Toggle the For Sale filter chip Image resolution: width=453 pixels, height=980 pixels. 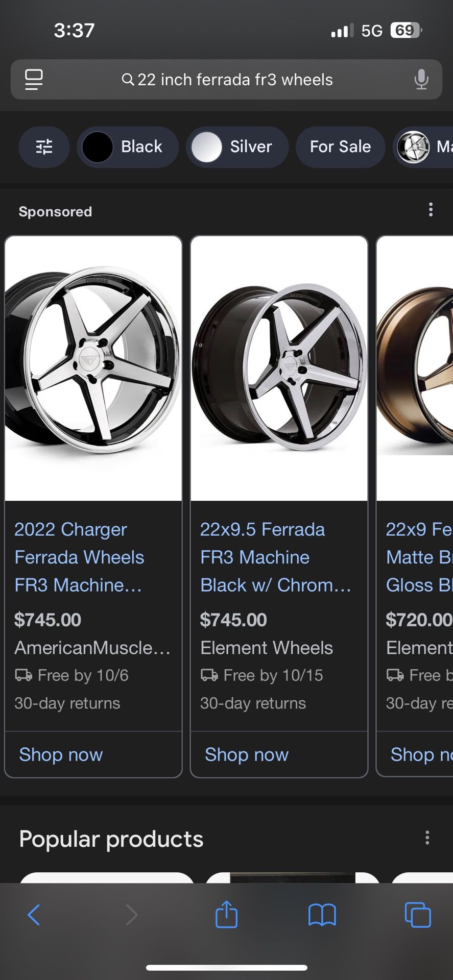pos(340,147)
